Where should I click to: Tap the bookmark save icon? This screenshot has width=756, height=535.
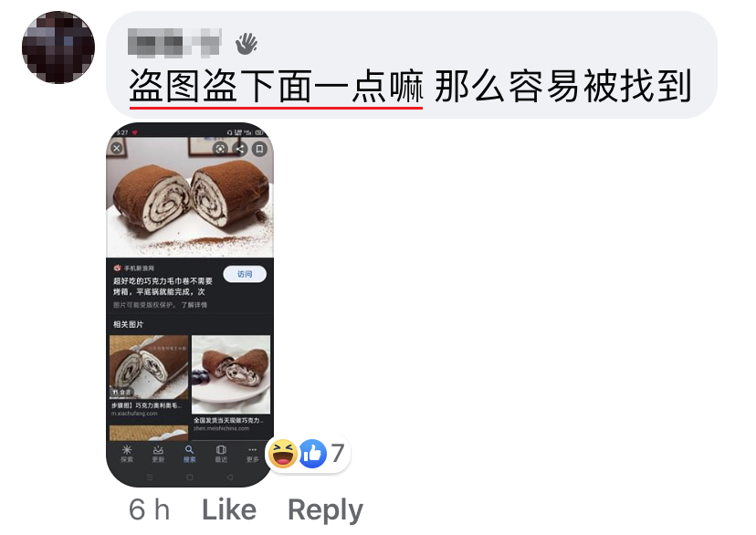click(259, 149)
